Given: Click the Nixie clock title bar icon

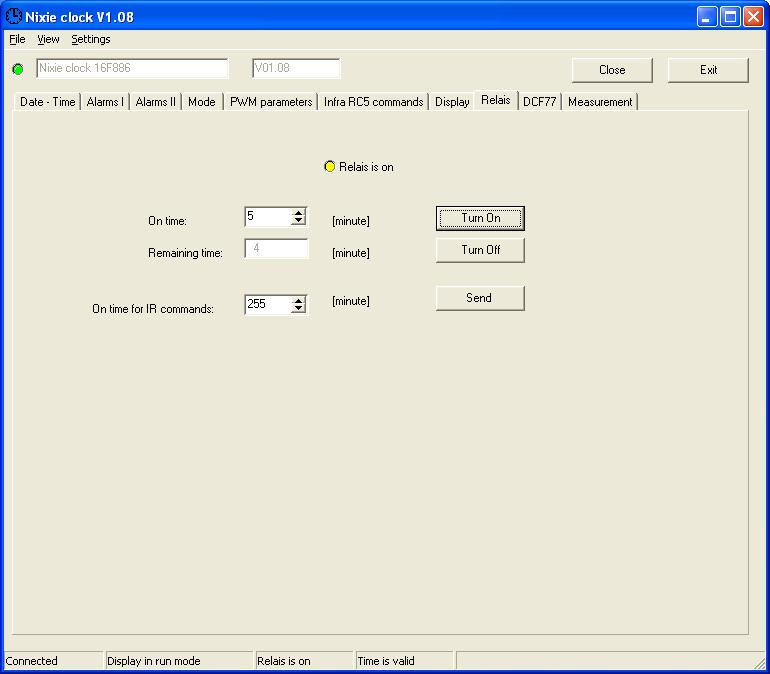Looking at the screenshot, I should (14, 16).
